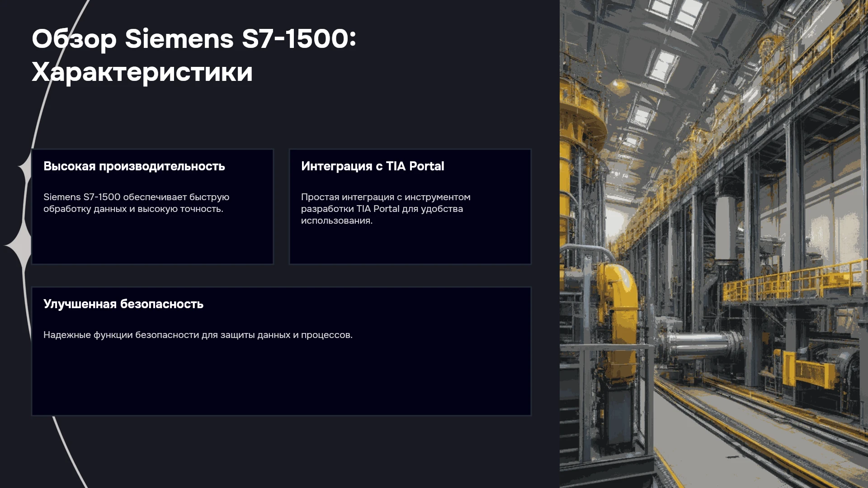Click the text about Siemens S7-1500 fast data processing
Image resolution: width=868 pixels, height=488 pixels.
pyautogui.click(x=137, y=203)
